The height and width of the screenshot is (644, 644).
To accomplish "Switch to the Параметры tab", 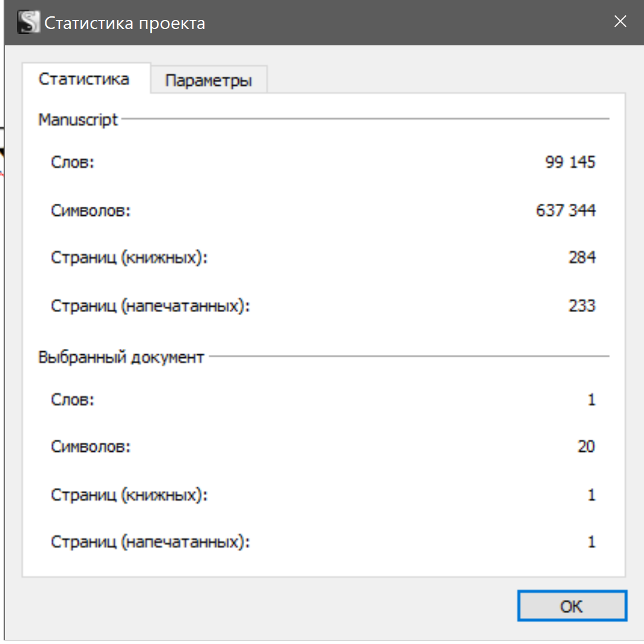I will click(208, 80).
